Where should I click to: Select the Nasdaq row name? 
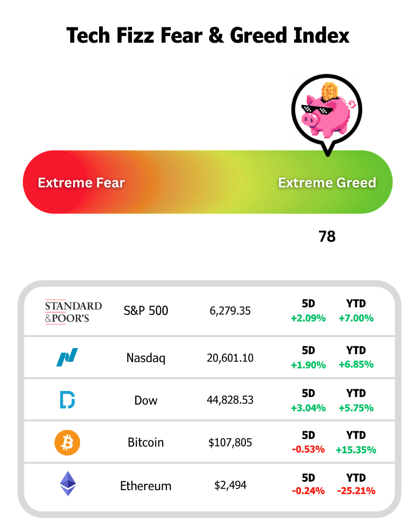click(x=146, y=358)
